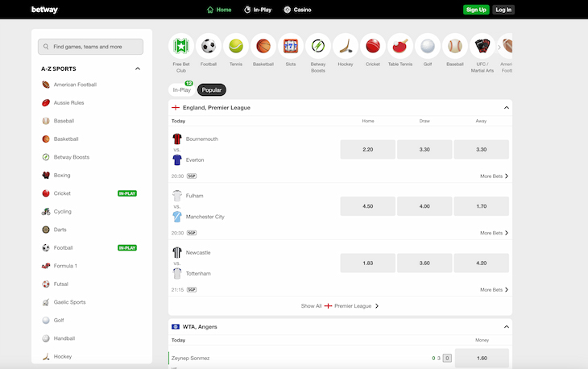Open the Slots icon
This screenshot has width=588, height=369.
(x=291, y=46)
